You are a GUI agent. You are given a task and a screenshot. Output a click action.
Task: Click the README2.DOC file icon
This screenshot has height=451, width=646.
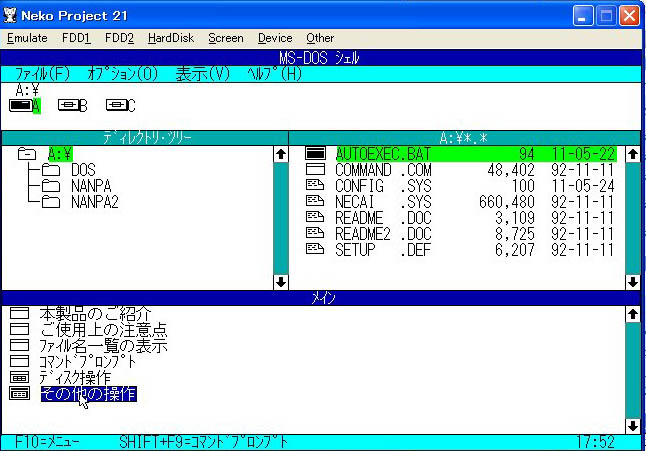click(315, 233)
